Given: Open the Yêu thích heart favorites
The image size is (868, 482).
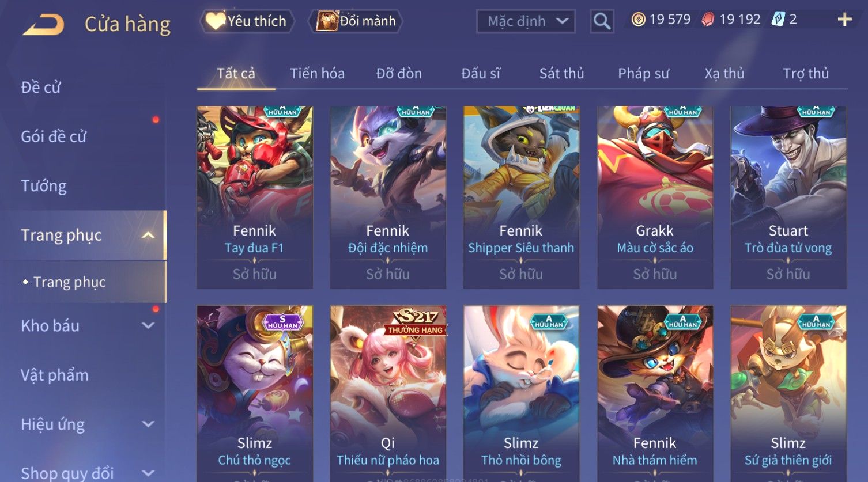Looking at the screenshot, I should point(247,21).
